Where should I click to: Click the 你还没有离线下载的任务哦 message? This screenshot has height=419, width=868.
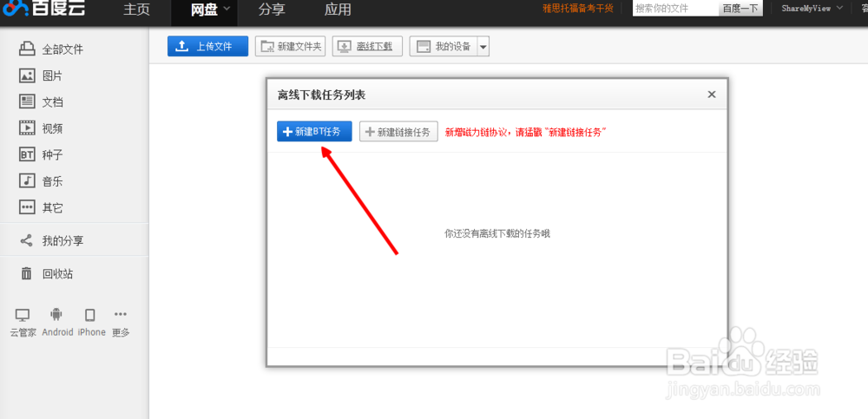pyautogui.click(x=497, y=233)
